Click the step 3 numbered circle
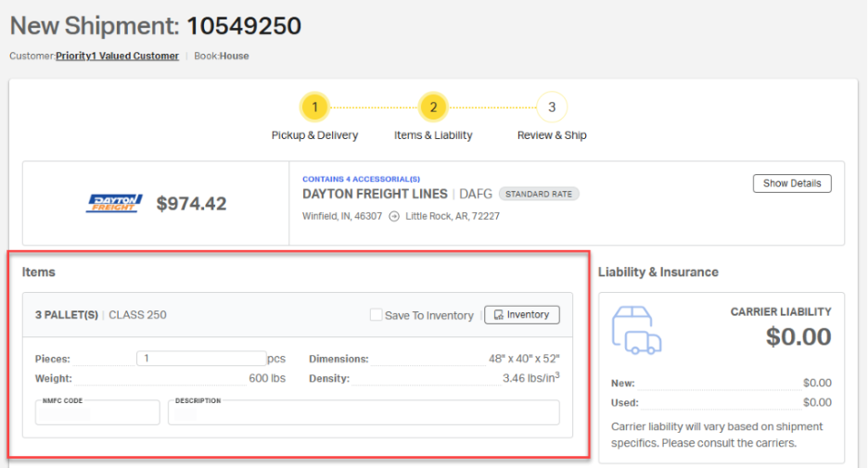Viewport: 868px width, 468px height. point(552,108)
